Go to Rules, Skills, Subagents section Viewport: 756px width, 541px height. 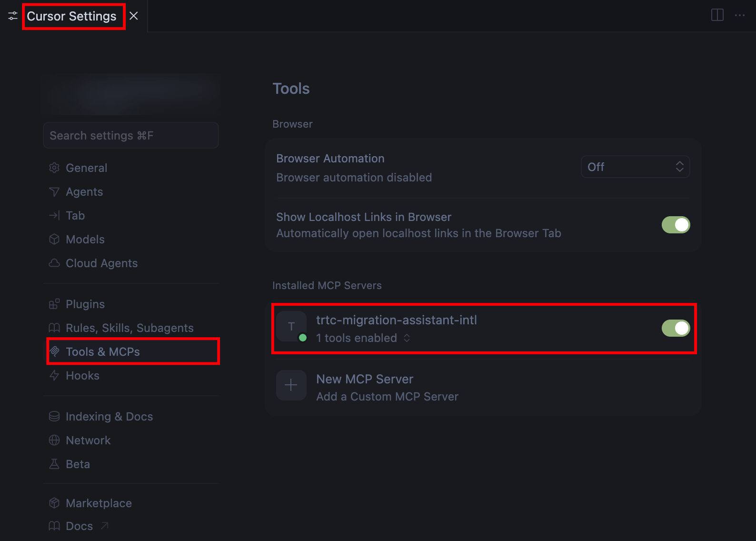click(x=129, y=328)
